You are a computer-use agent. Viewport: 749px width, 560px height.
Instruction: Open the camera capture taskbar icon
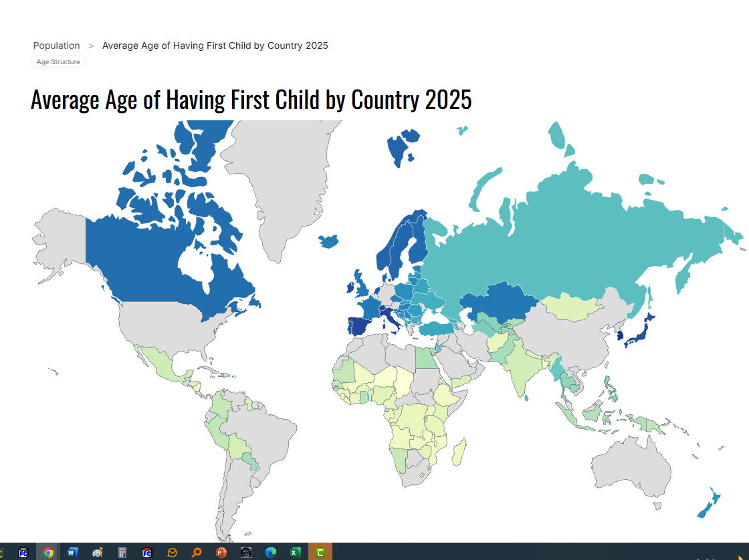point(245,552)
